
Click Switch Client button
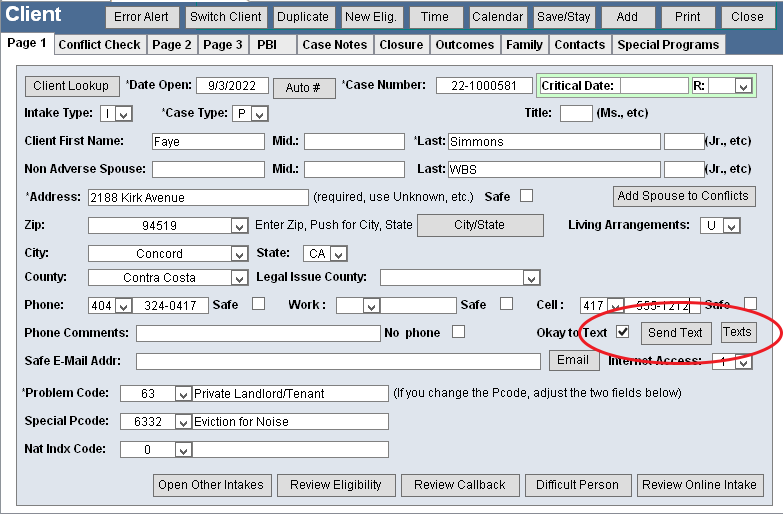click(226, 17)
